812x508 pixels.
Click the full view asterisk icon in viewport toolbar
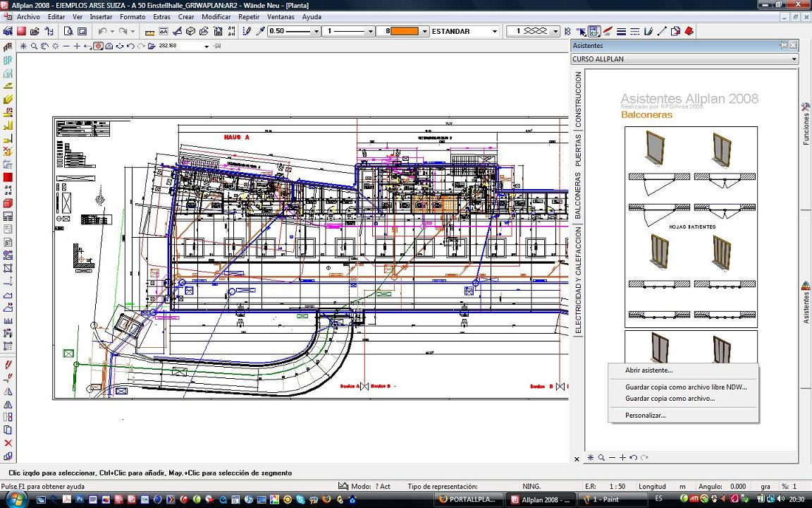pos(23,46)
